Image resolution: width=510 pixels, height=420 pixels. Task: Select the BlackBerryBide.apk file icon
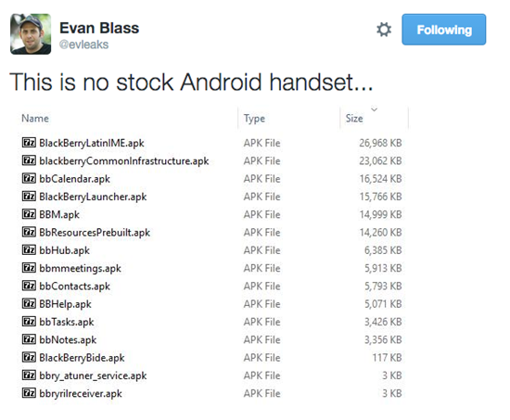point(29,357)
